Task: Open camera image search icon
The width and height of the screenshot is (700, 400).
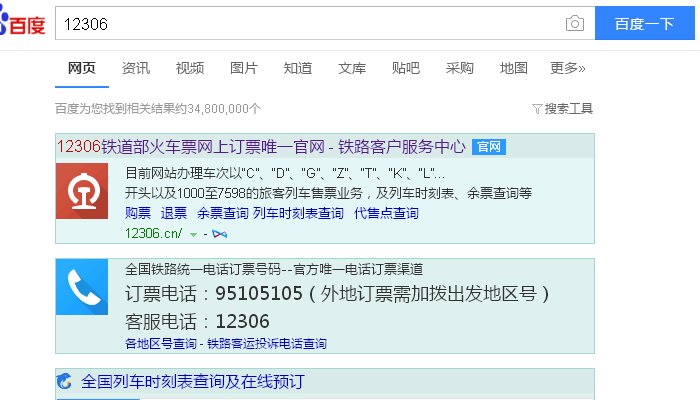Action: pos(575,23)
